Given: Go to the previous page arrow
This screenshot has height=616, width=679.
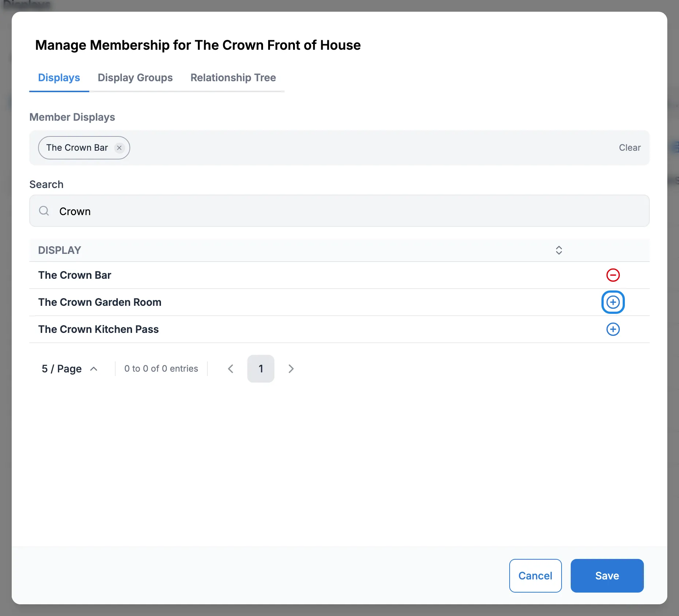Looking at the screenshot, I should click(x=230, y=369).
